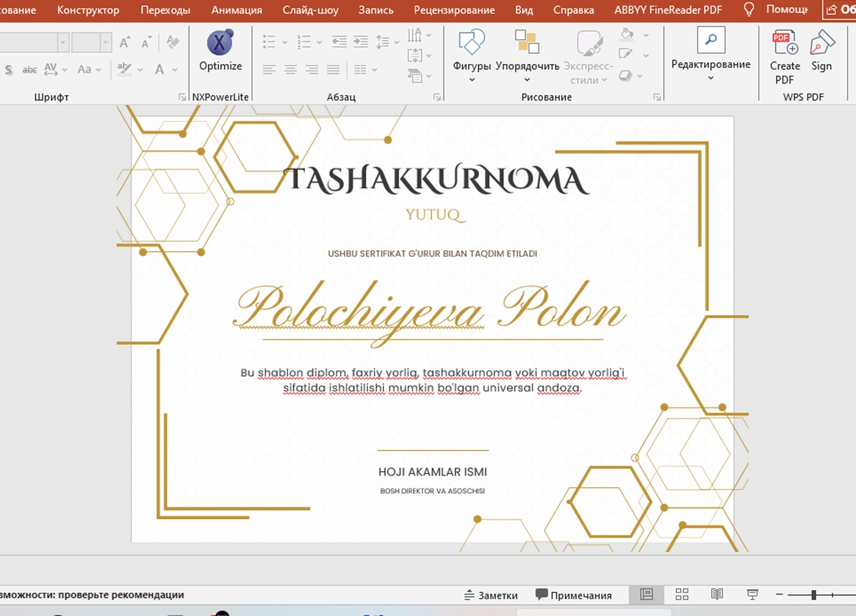This screenshot has width=856, height=616.
Task: Switch to the Справка tab
Action: pyautogui.click(x=574, y=10)
